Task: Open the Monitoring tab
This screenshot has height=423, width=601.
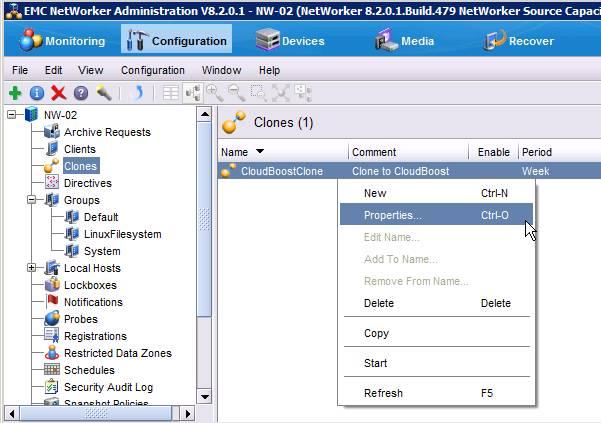Action: [x=62, y=41]
